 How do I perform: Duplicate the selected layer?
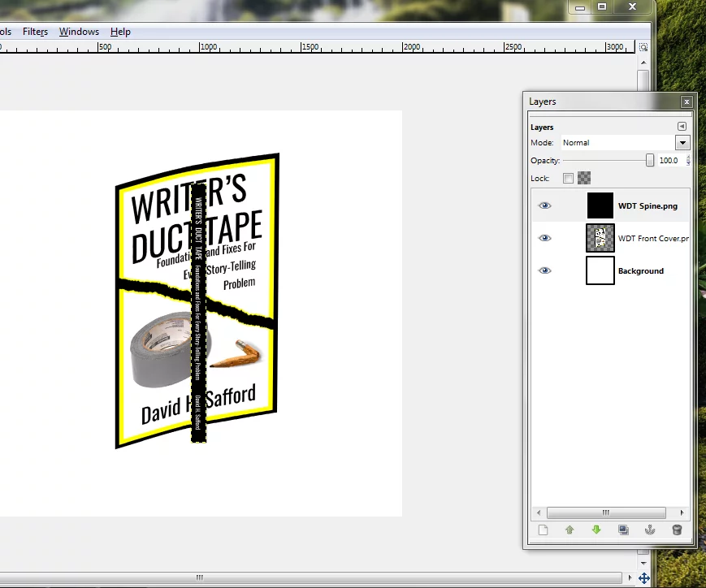point(623,530)
